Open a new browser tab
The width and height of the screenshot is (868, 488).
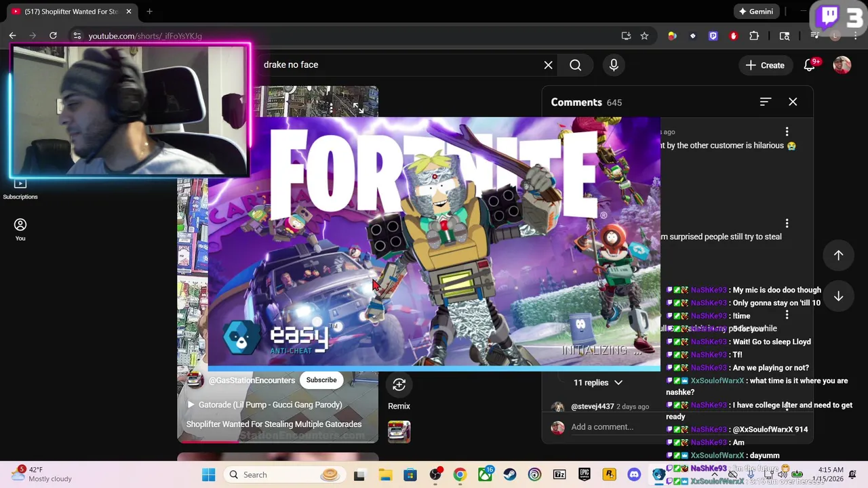(x=149, y=12)
